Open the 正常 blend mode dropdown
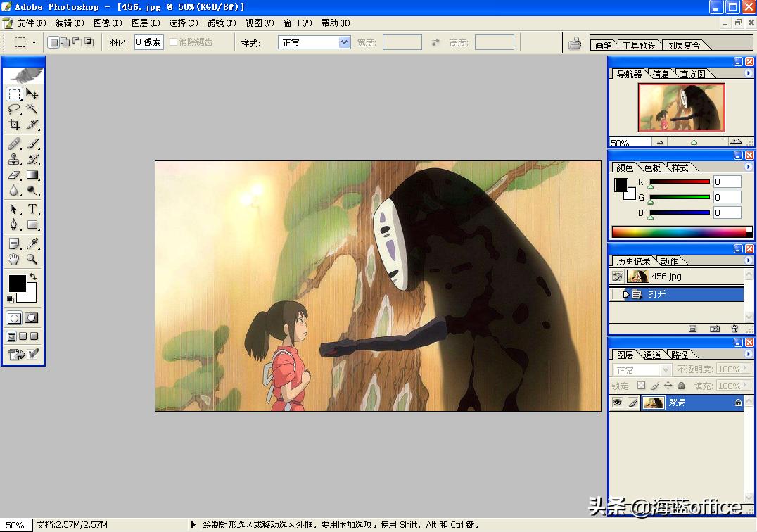The width and height of the screenshot is (757, 532). (640, 369)
